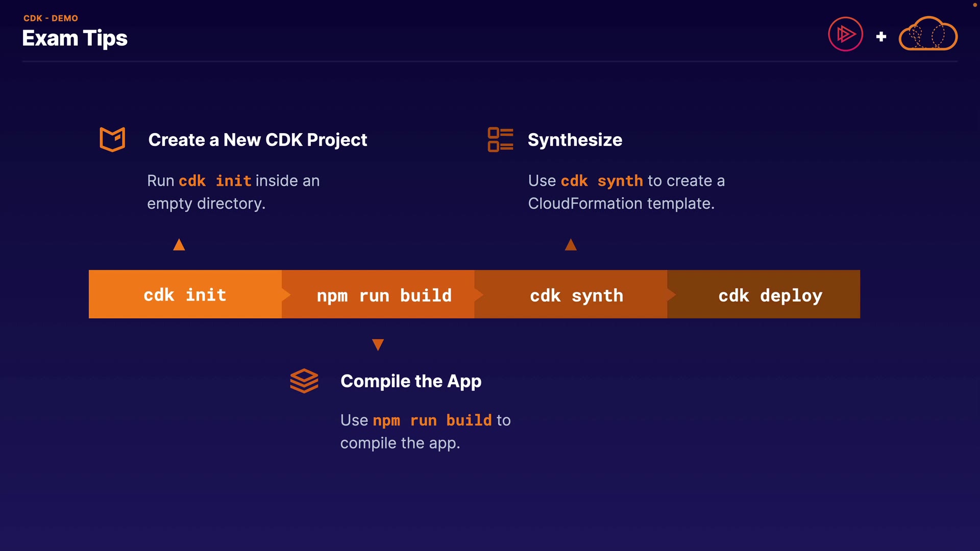980x551 pixels.
Task: Click the up arrow above cdk synth
Action: [x=571, y=245]
